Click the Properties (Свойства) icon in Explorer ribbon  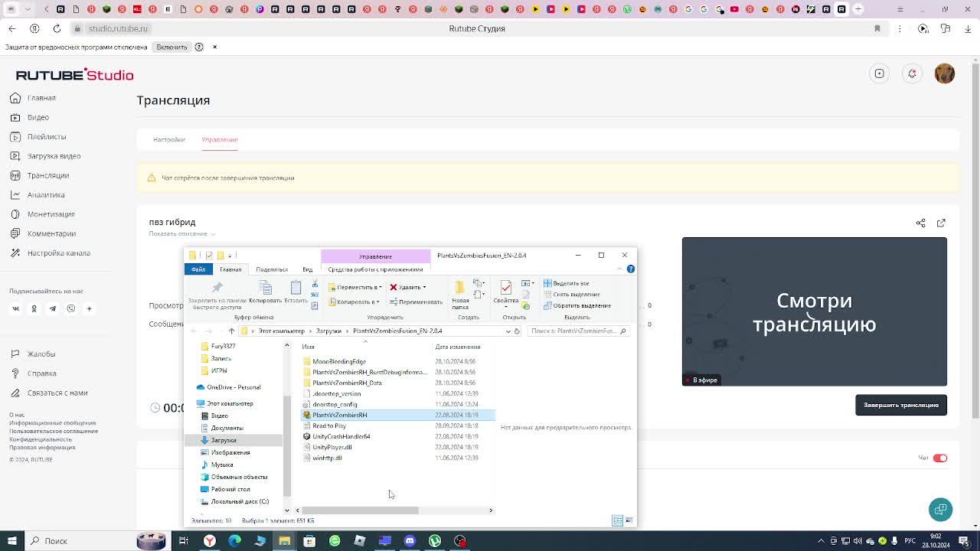click(x=505, y=291)
